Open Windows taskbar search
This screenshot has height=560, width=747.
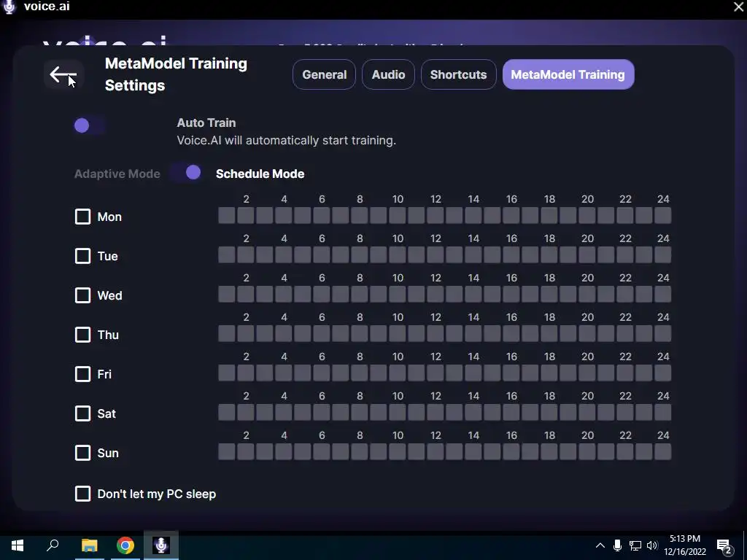(x=53, y=545)
